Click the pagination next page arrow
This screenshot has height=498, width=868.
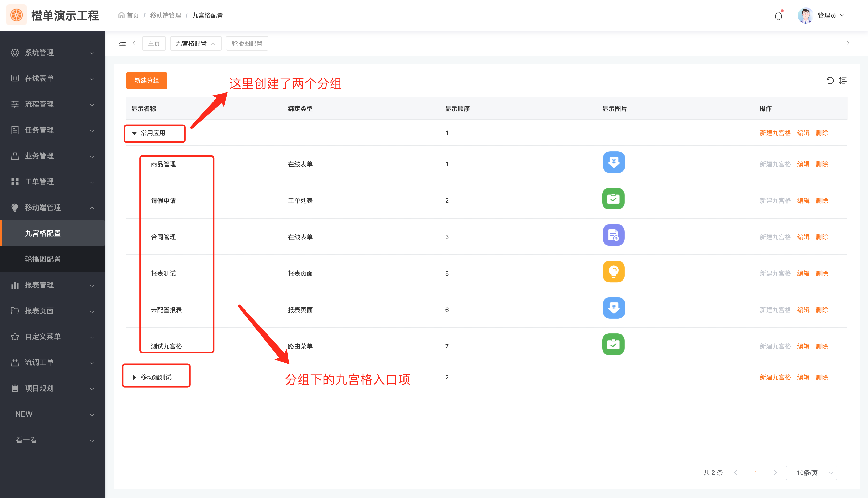coord(775,473)
